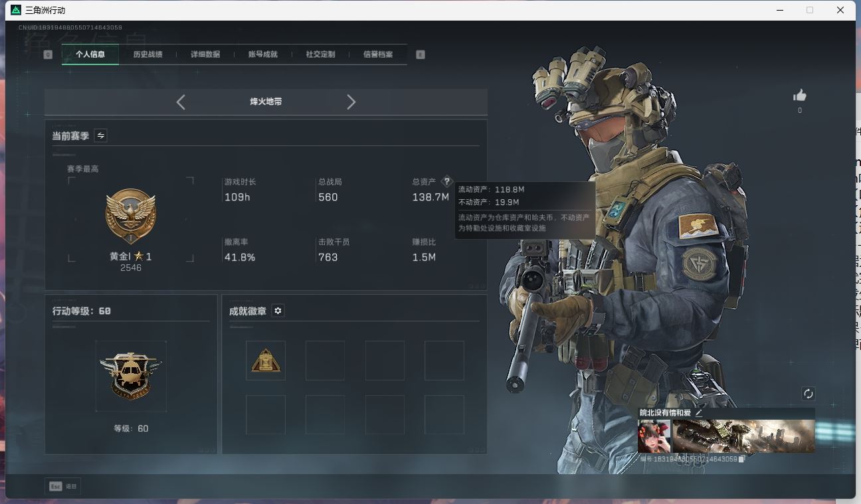Image resolution: width=861 pixels, height=504 pixels.
Task: Click the player avatar portrait thumbnail
Action: coord(654,436)
